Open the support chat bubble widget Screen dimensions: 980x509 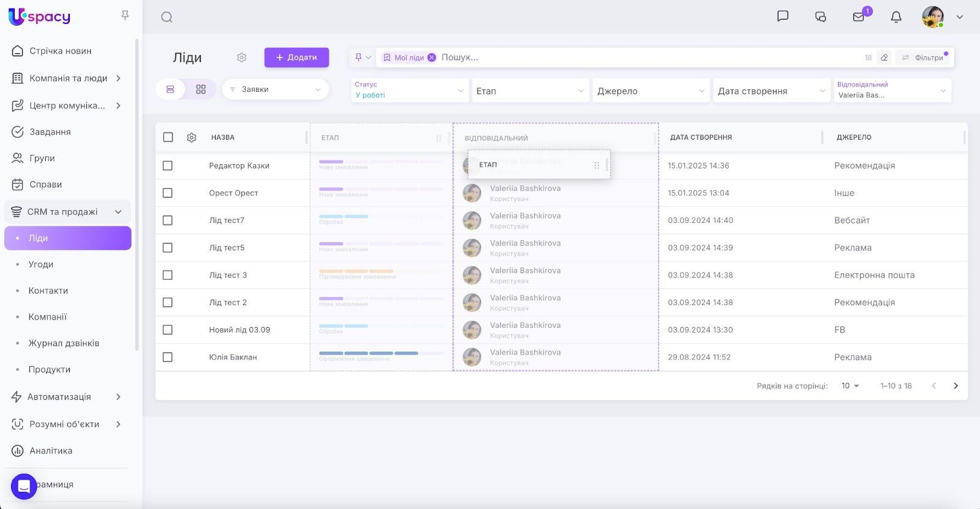coord(24,486)
